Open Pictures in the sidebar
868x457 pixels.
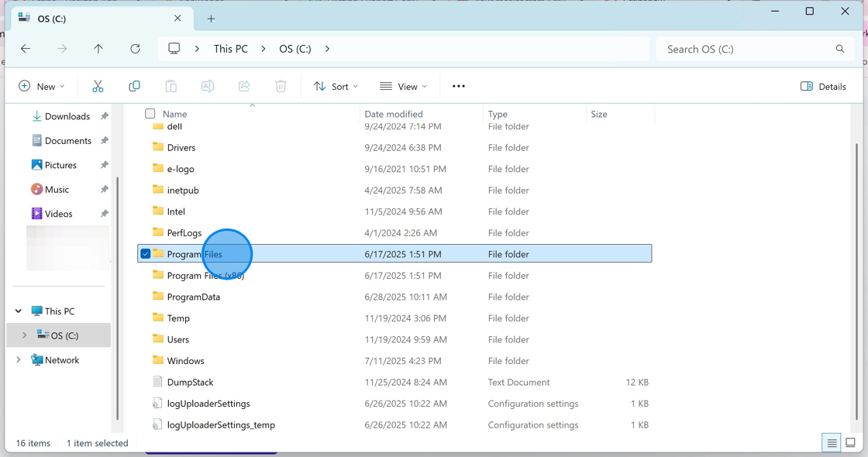[60, 165]
